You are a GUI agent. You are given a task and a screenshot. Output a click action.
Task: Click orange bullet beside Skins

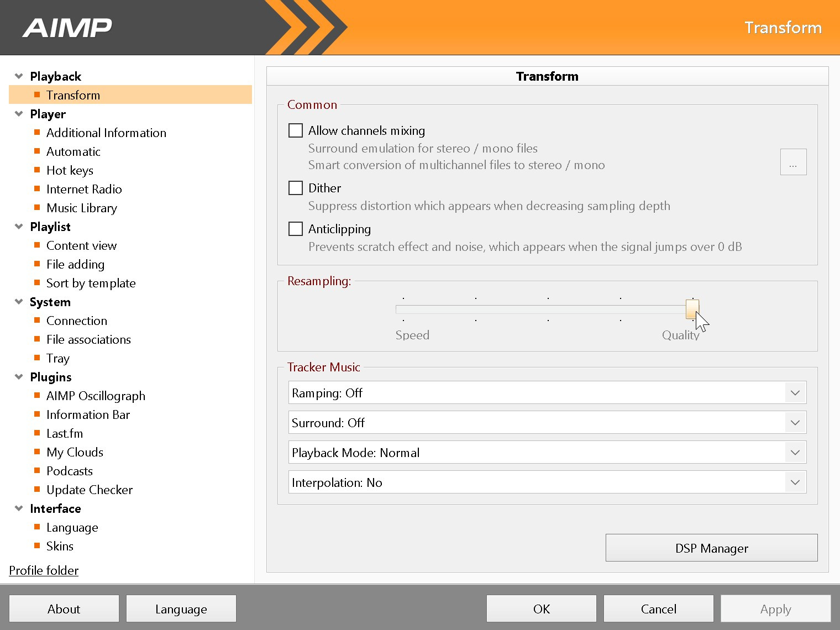click(x=37, y=546)
